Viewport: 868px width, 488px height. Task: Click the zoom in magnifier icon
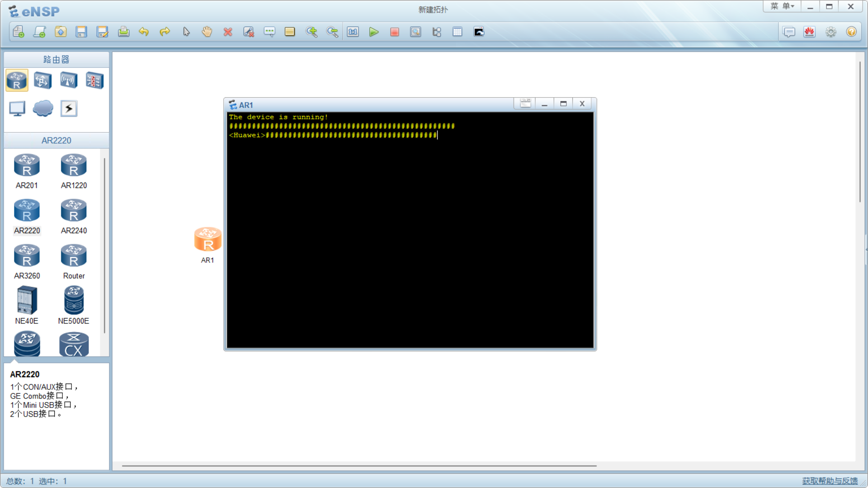pos(311,32)
